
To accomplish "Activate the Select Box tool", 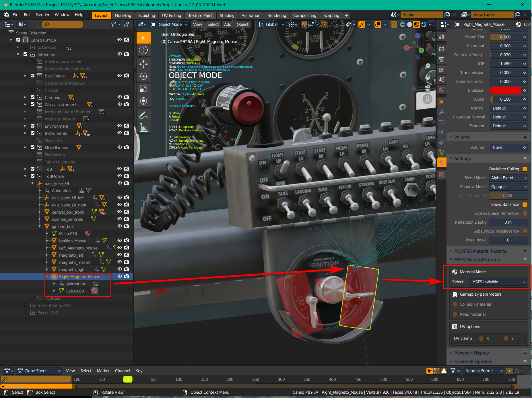I will point(143,38).
